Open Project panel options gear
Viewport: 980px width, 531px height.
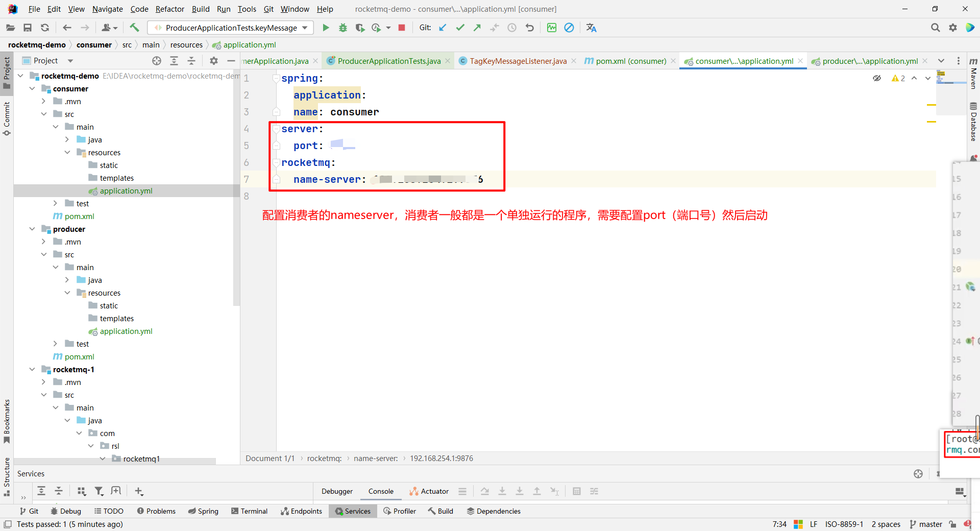[214, 61]
